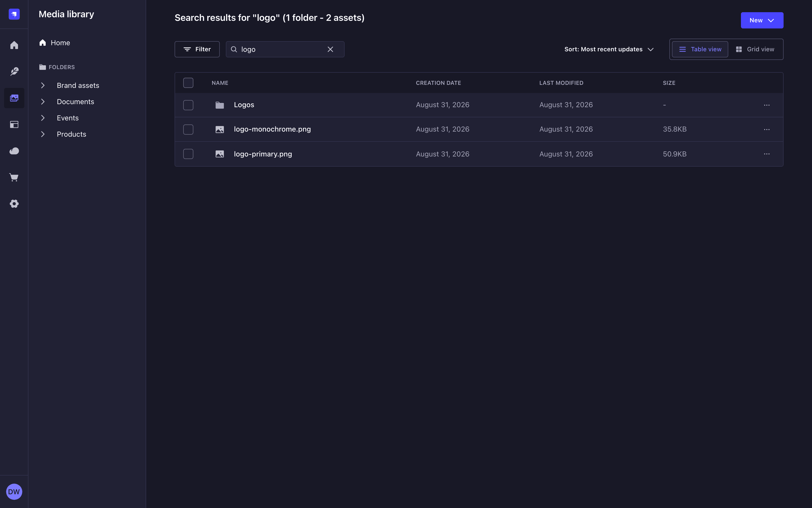Click the Logos folder icon
Image resolution: width=812 pixels, height=508 pixels.
click(x=220, y=105)
